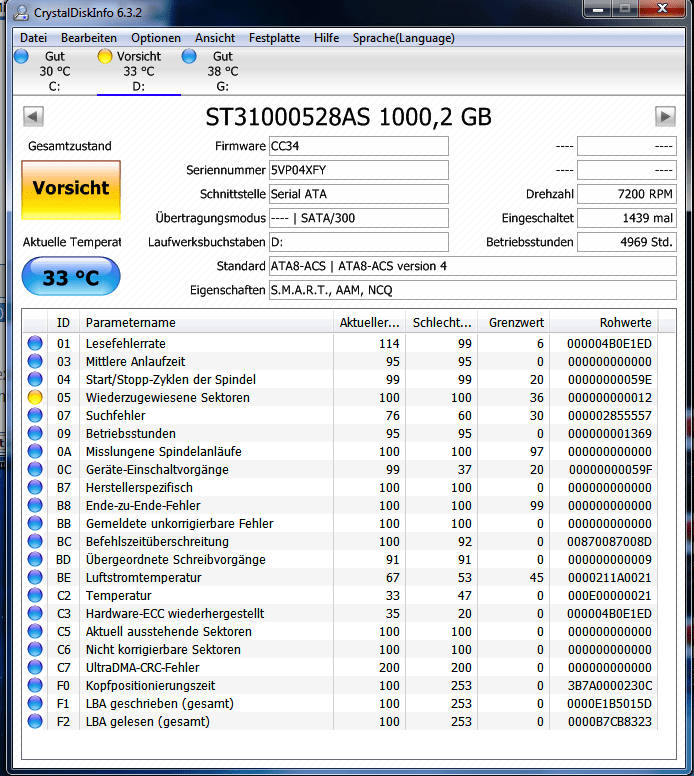The height and width of the screenshot is (776, 694).
Task: Click status orb of Luftstromtemperatur row
Action: click(35, 578)
